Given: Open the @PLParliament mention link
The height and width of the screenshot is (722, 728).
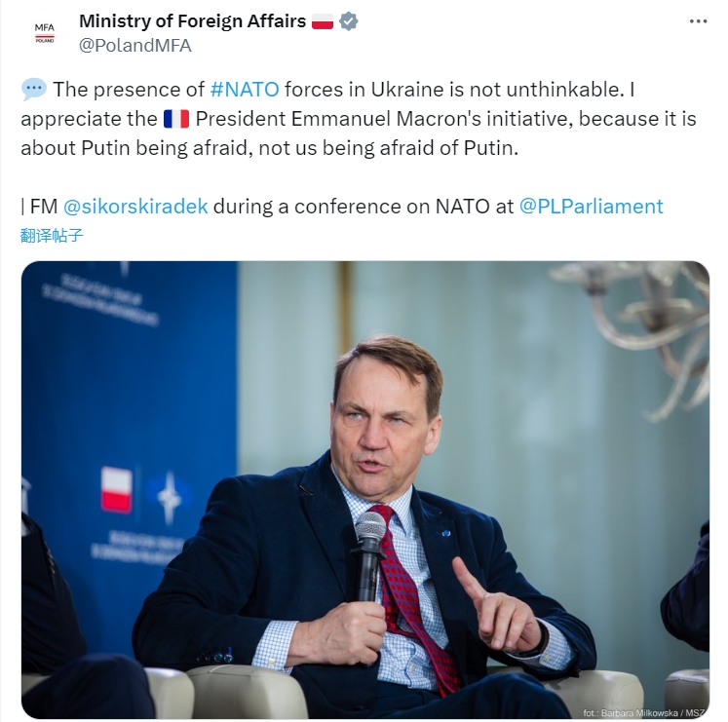Looking at the screenshot, I should tap(592, 207).
